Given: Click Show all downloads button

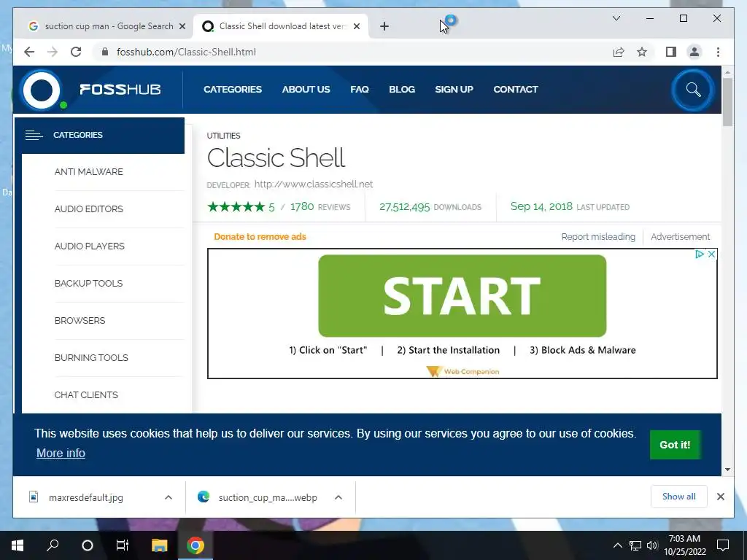Looking at the screenshot, I should coord(679,497).
